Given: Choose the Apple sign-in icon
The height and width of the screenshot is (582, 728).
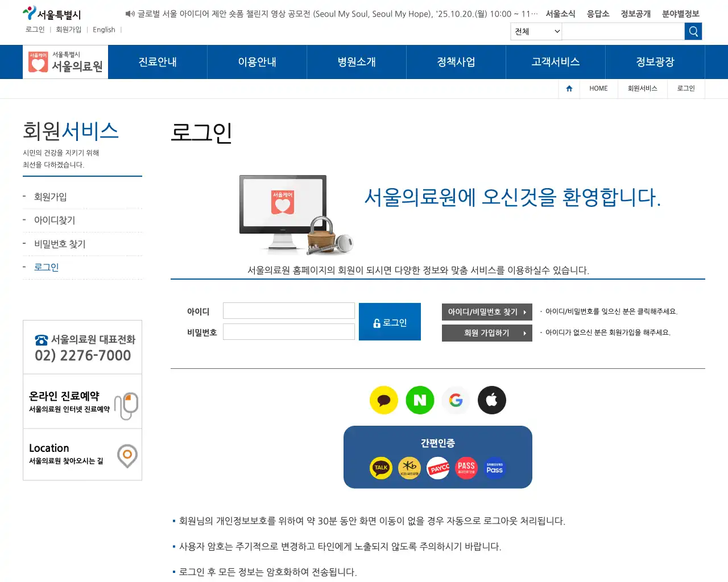Looking at the screenshot, I should pos(491,400).
